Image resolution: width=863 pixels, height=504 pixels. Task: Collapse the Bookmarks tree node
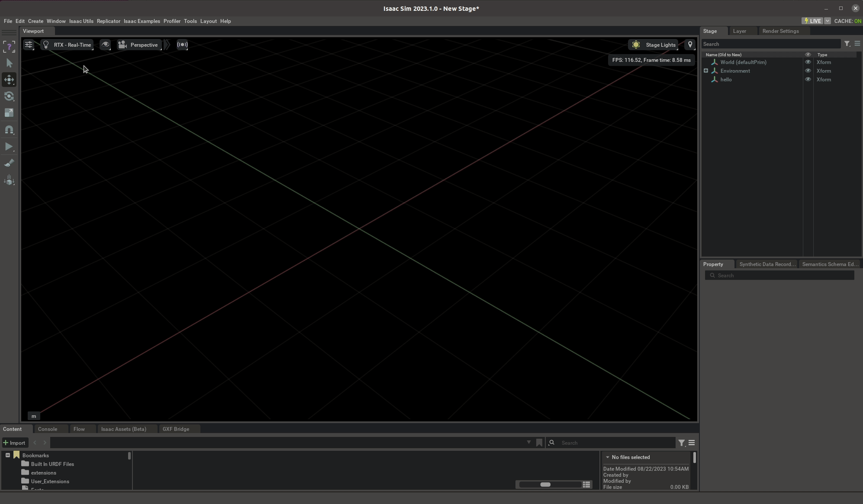(x=8, y=455)
